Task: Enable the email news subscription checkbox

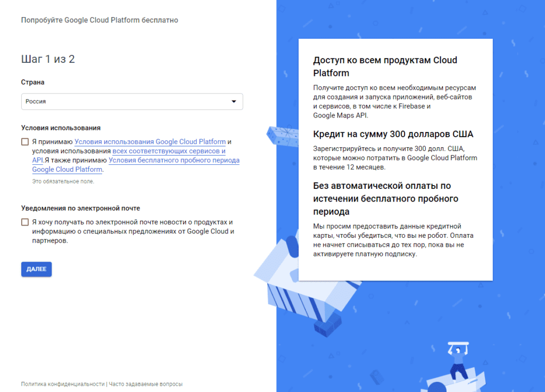Action: point(25,222)
